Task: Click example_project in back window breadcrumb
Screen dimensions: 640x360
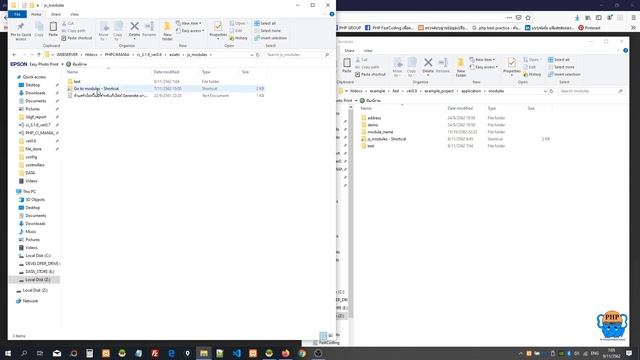Action: click(x=439, y=91)
